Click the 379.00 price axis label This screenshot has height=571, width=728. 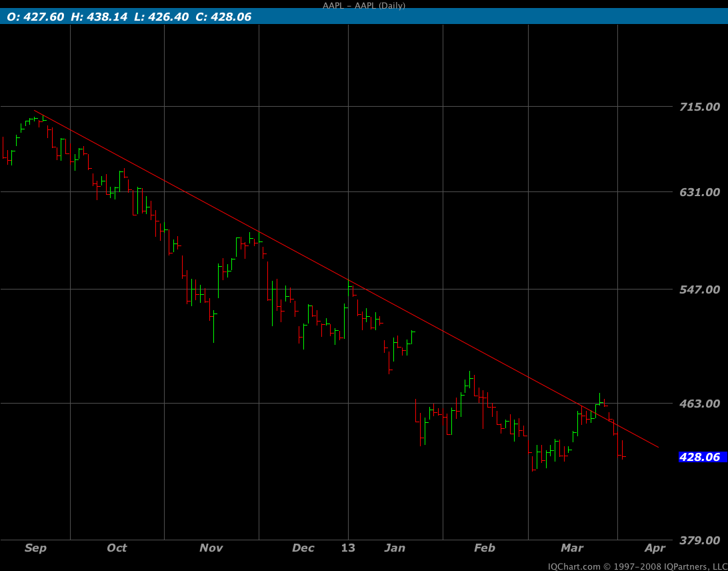[x=700, y=540]
